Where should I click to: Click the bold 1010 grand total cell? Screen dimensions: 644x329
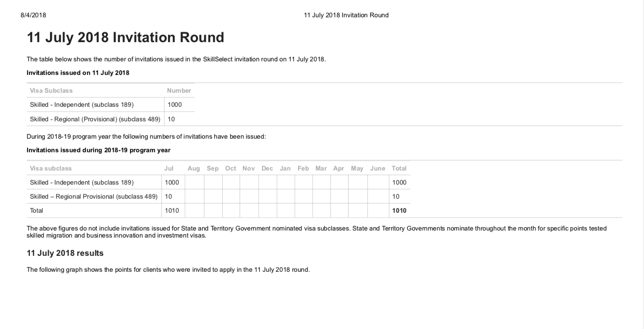point(399,210)
